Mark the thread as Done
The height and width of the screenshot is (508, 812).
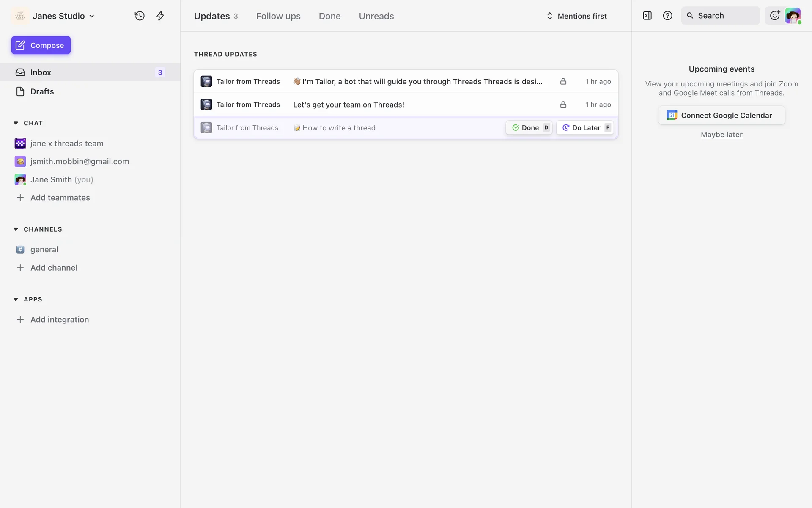[529, 127]
